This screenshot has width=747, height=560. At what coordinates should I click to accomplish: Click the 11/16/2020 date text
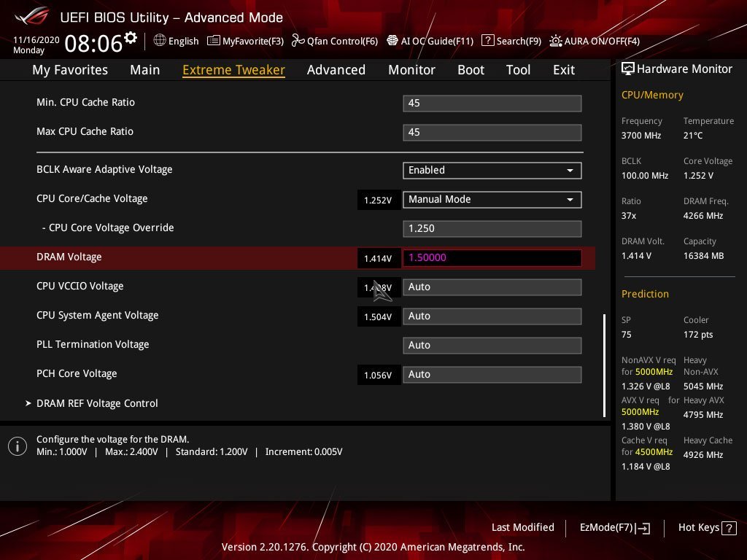[36, 40]
